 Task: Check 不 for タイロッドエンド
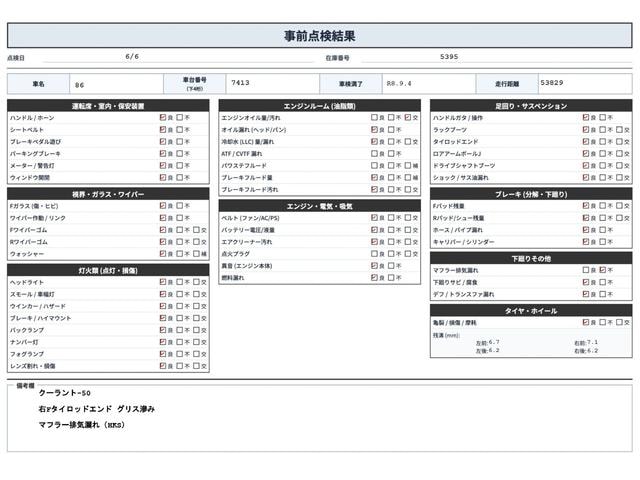point(602,142)
